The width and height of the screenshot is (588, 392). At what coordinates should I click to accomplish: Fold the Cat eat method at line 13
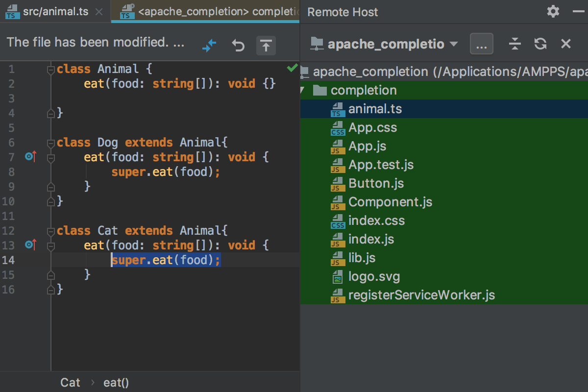[x=50, y=246]
